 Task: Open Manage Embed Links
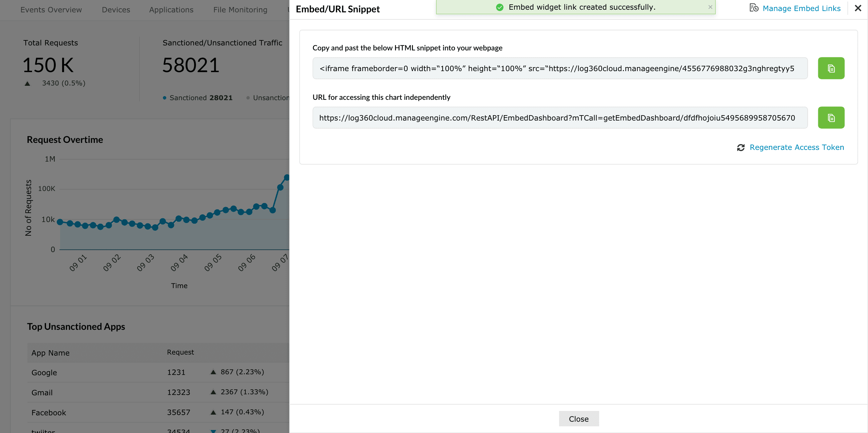[x=802, y=8]
